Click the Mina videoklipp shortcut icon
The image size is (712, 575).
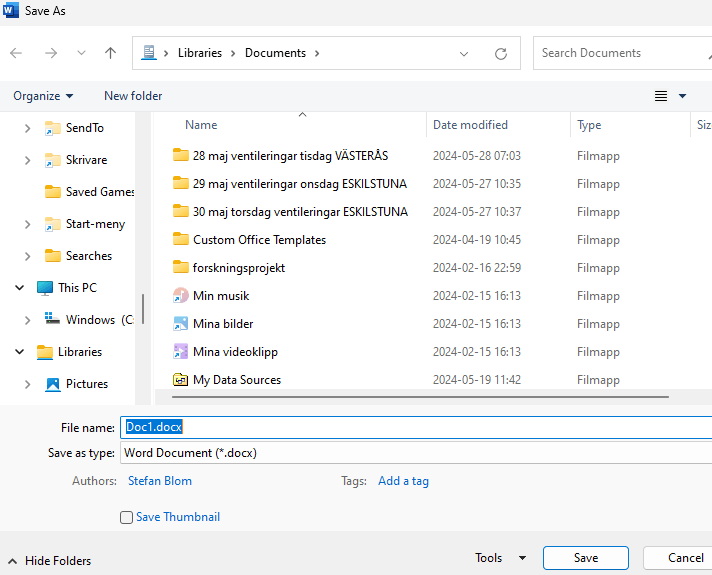click(180, 352)
